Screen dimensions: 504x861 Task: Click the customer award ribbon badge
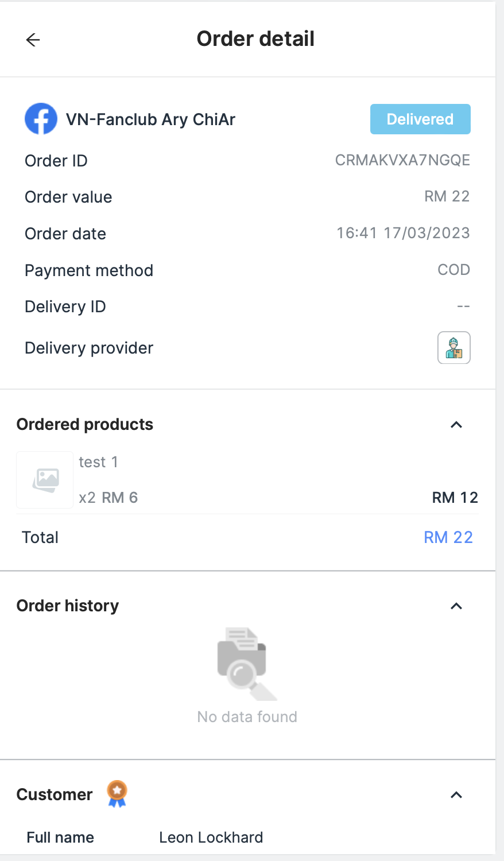(x=117, y=794)
